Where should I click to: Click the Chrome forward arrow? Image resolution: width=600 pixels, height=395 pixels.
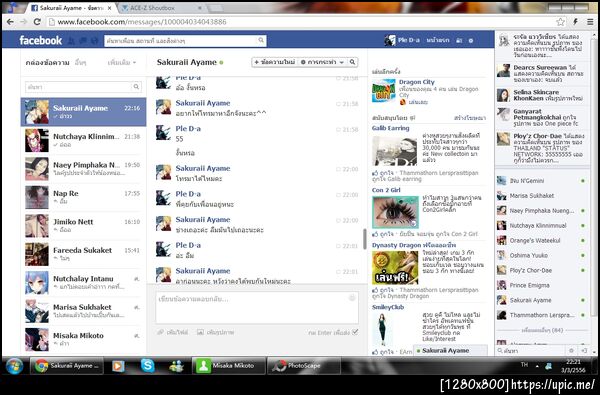click(x=23, y=22)
